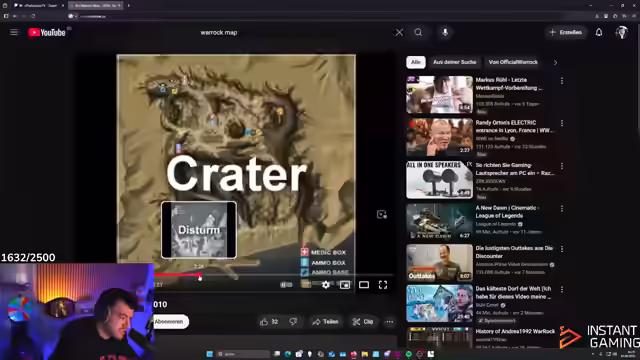Open the YouTube hamburger guide menu
640x360 pixels.
(x=14, y=32)
